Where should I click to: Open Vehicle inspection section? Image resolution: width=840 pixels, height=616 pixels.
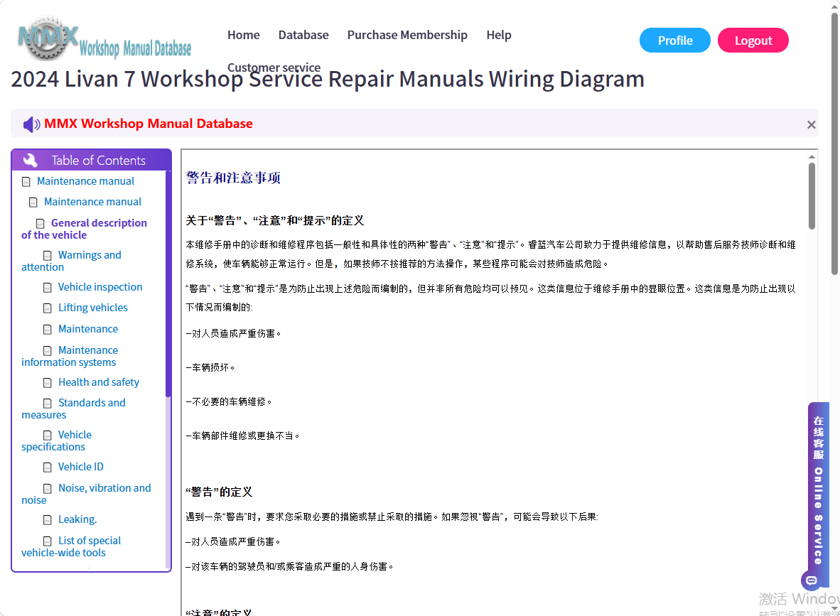(100, 287)
